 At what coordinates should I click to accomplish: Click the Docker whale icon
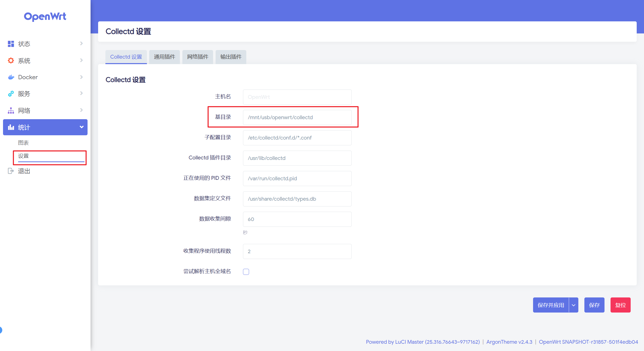pyautogui.click(x=11, y=77)
